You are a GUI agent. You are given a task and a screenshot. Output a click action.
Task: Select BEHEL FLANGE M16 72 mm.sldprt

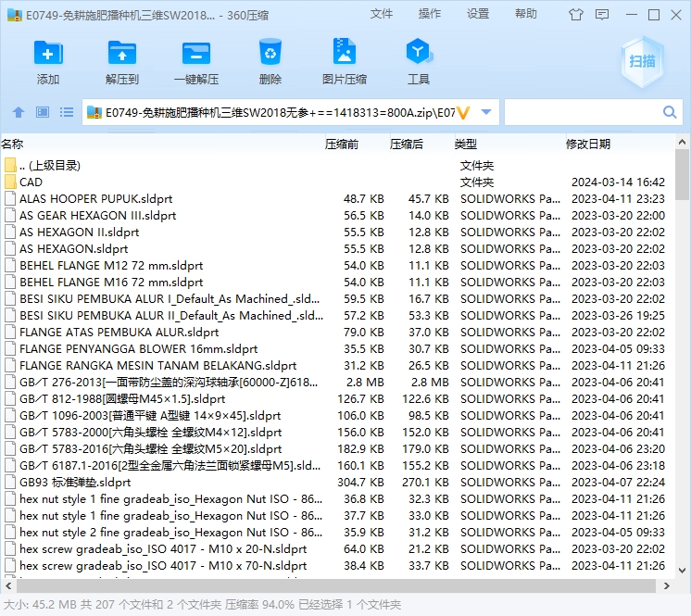coord(337,282)
